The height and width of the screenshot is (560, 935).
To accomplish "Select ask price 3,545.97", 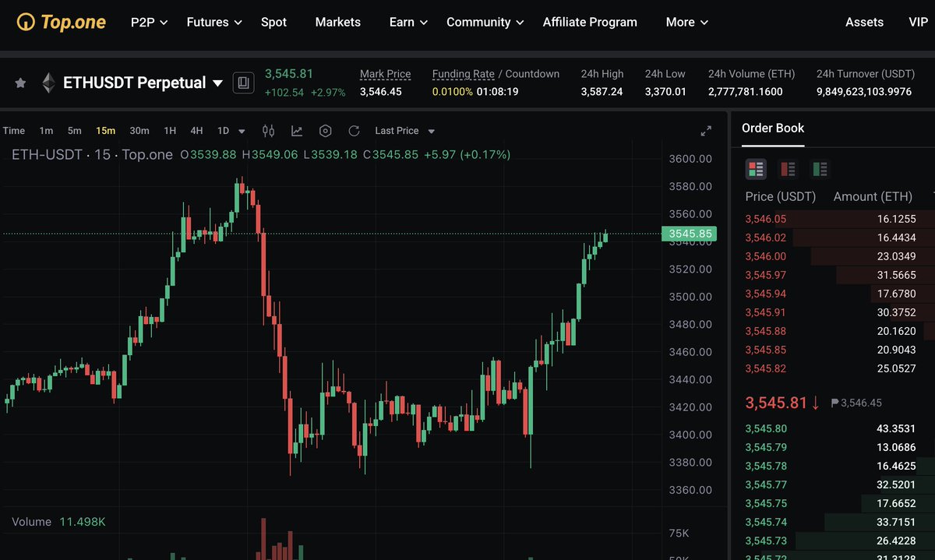I will [766, 275].
